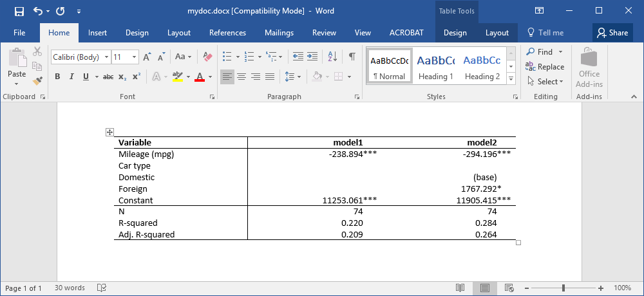Toggle Strikethrough formatting
The image size is (644, 296).
click(108, 77)
